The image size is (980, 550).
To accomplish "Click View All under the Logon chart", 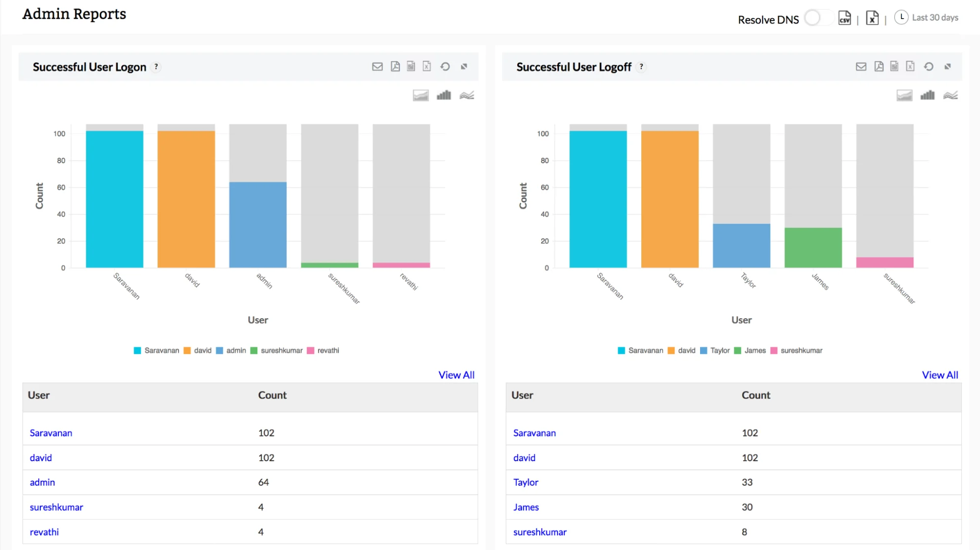I will tap(456, 375).
